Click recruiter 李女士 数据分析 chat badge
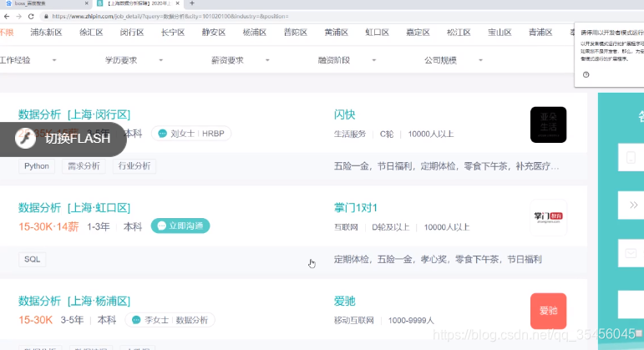 170,320
